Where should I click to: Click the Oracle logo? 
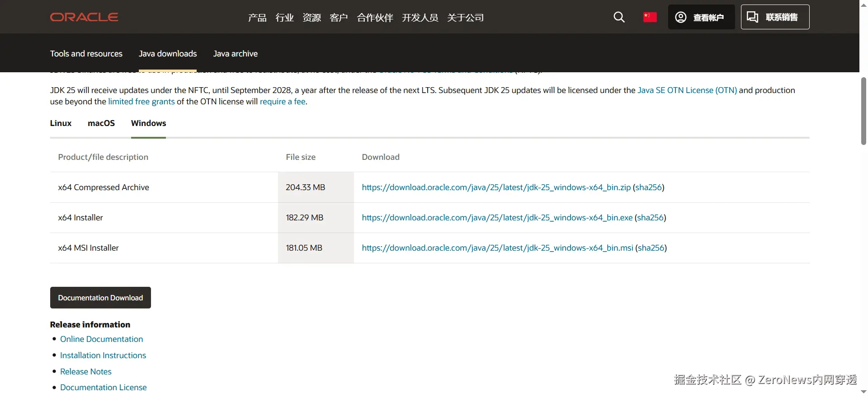click(x=84, y=17)
